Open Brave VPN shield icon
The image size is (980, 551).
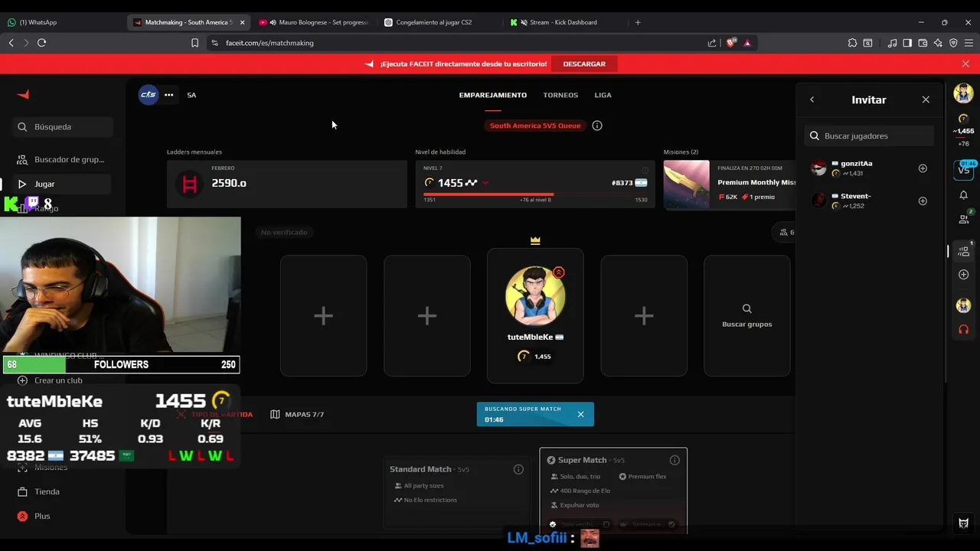coord(953,43)
